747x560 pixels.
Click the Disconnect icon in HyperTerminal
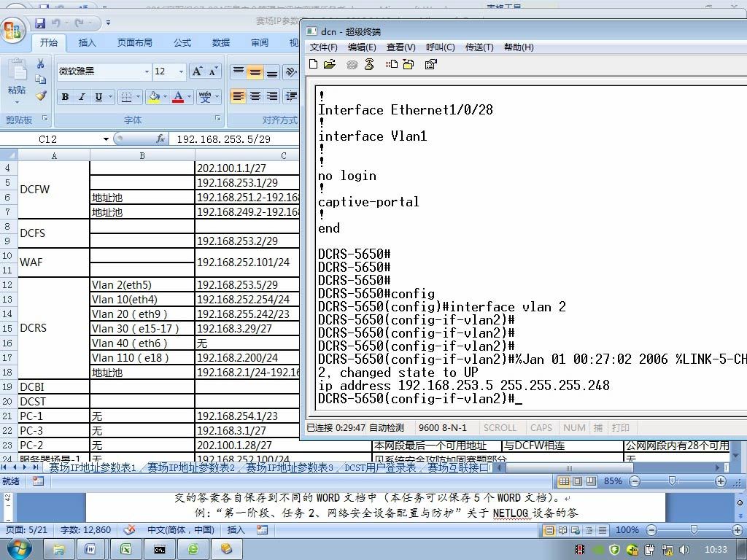tap(369, 64)
